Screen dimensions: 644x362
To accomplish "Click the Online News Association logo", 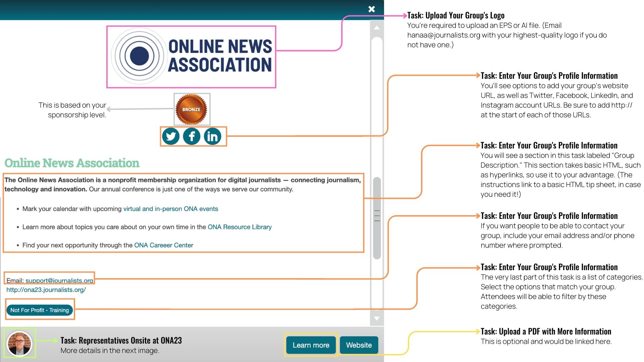I will pyautogui.click(x=191, y=56).
